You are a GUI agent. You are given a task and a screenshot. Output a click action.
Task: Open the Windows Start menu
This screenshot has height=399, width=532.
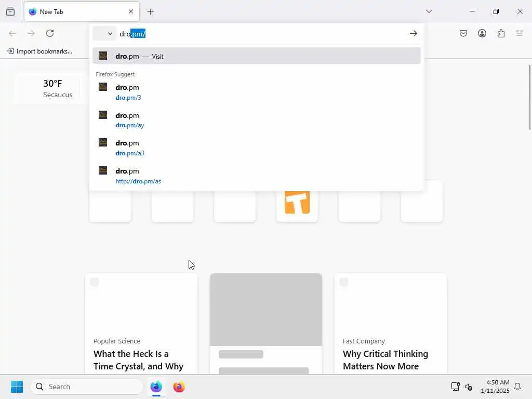pyautogui.click(x=17, y=387)
